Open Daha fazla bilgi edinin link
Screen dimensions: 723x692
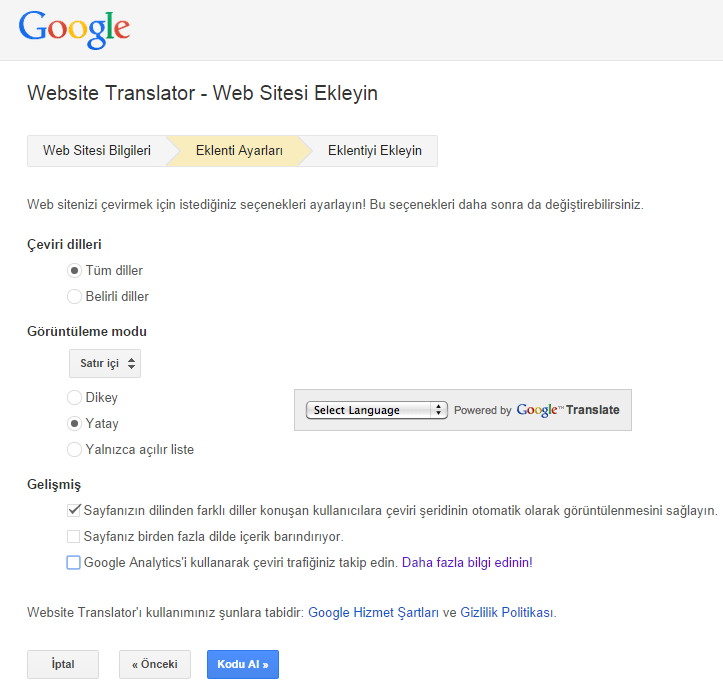tap(467, 562)
